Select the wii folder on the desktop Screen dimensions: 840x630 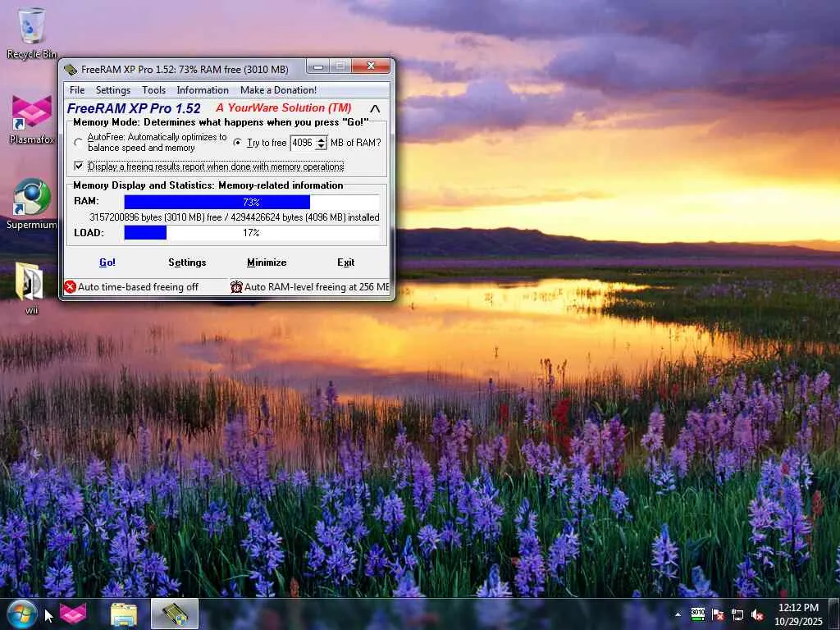(31, 288)
